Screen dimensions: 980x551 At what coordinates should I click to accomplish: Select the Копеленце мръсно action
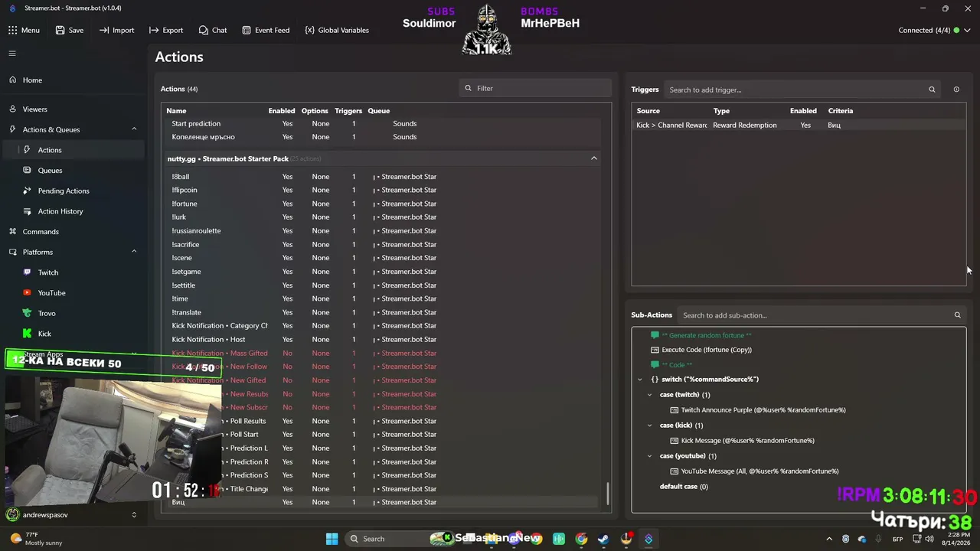pos(384,137)
